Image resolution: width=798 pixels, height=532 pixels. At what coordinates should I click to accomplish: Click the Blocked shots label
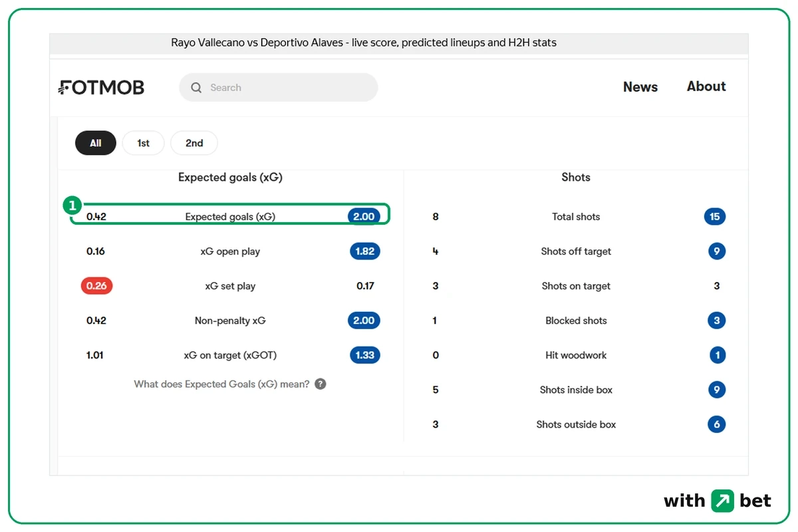576,321
